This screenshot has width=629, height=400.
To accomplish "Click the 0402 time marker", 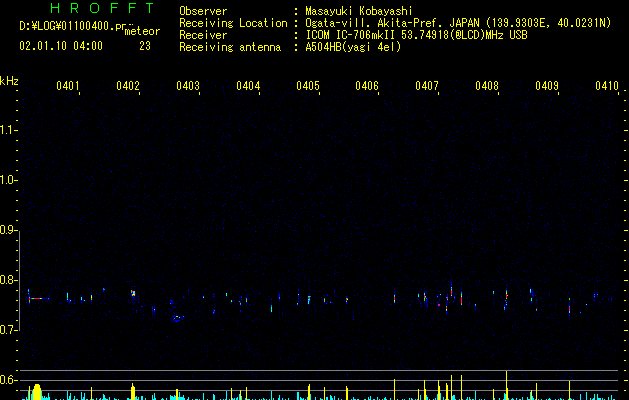I will pyautogui.click(x=128, y=85).
